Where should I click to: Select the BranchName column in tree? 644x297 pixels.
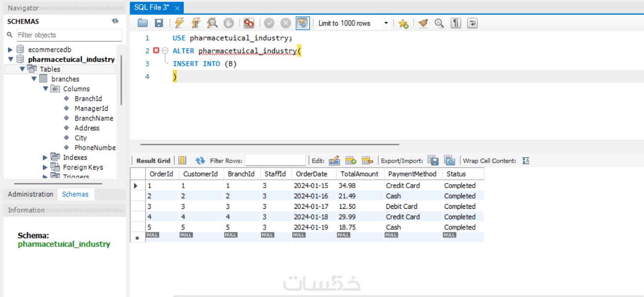[x=94, y=118]
